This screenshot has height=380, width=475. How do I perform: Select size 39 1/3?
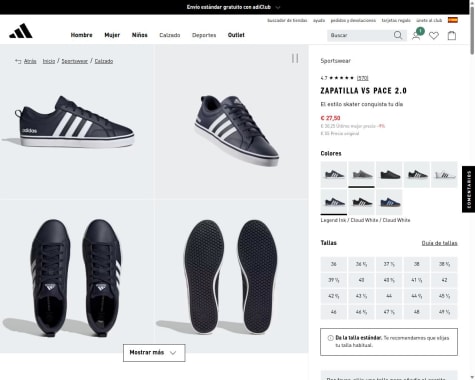334,280
